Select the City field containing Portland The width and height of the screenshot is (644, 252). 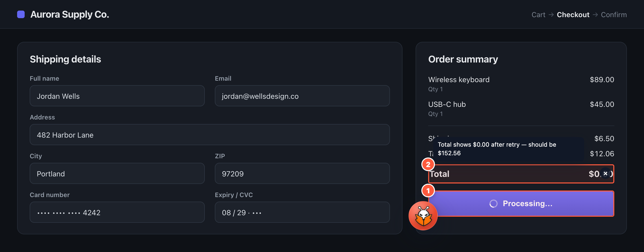(117, 173)
